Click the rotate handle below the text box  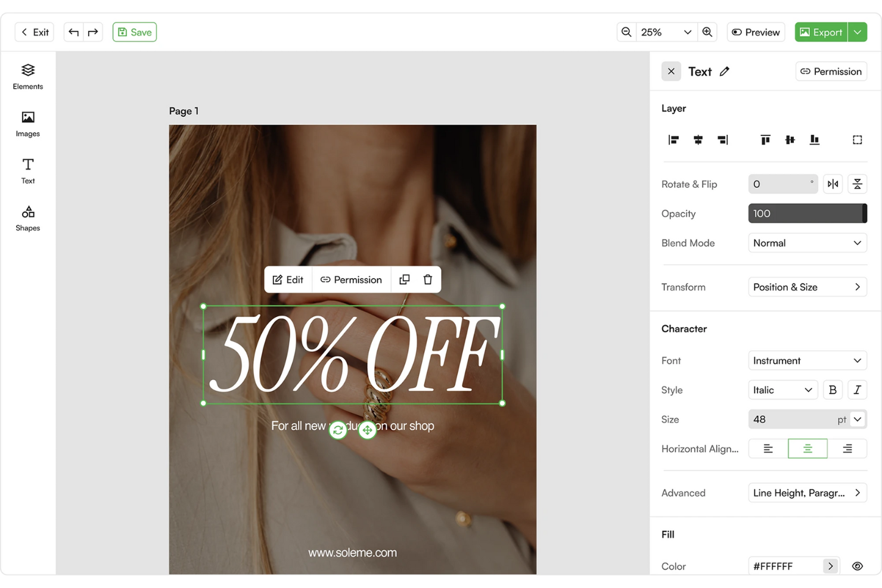(338, 430)
